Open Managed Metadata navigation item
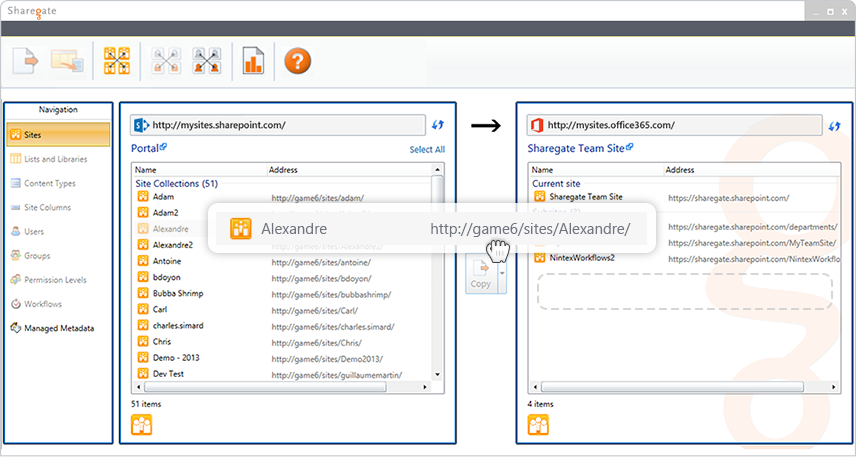Screen dimensions: 856x457 coord(58,328)
